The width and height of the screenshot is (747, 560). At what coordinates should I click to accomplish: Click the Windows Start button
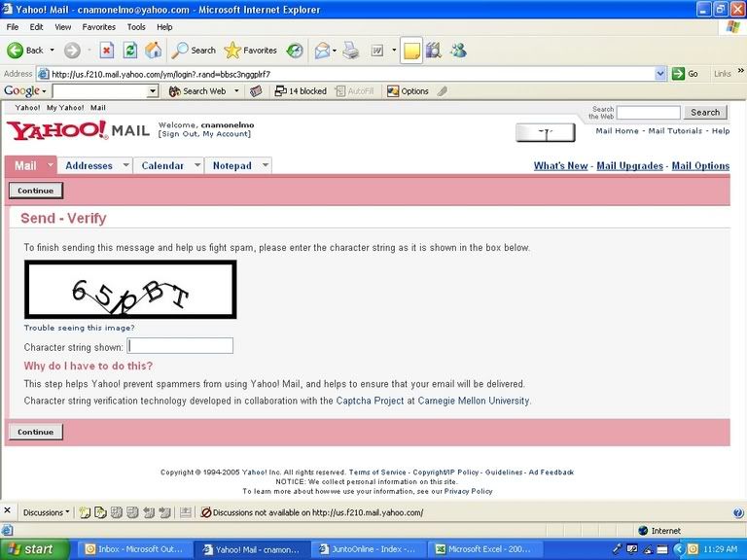[x=35, y=549]
